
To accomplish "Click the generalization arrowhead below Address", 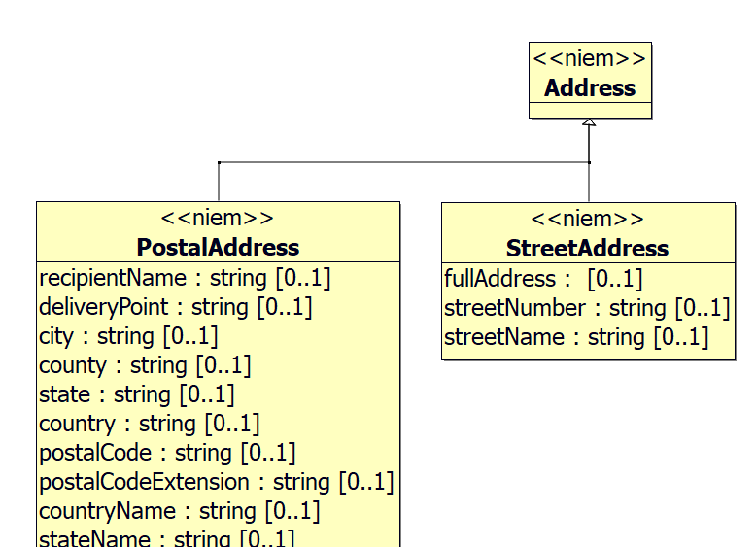I will (589, 123).
